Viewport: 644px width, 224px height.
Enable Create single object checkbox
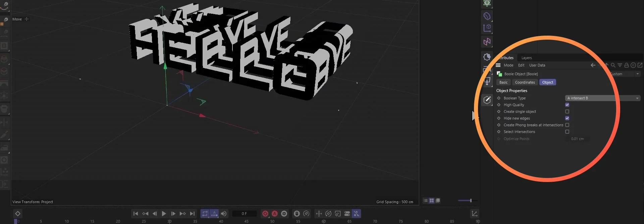pyautogui.click(x=567, y=111)
